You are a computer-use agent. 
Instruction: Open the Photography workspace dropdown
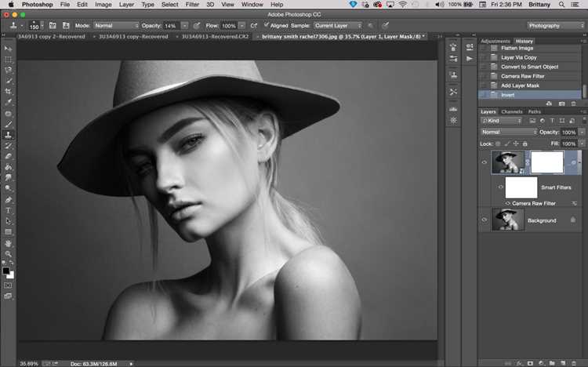click(x=556, y=26)
